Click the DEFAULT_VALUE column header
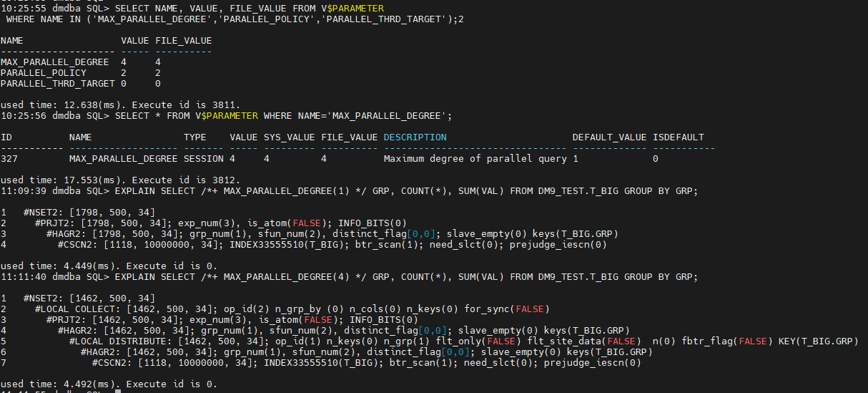 pyautogui.click(x=610, y=137)
